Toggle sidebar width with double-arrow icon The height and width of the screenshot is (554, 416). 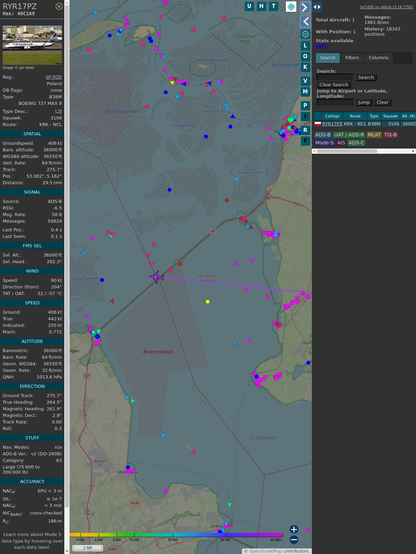click(317, 7)
